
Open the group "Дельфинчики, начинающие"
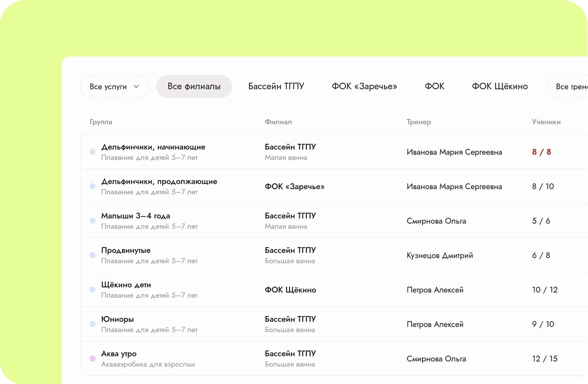153,147
